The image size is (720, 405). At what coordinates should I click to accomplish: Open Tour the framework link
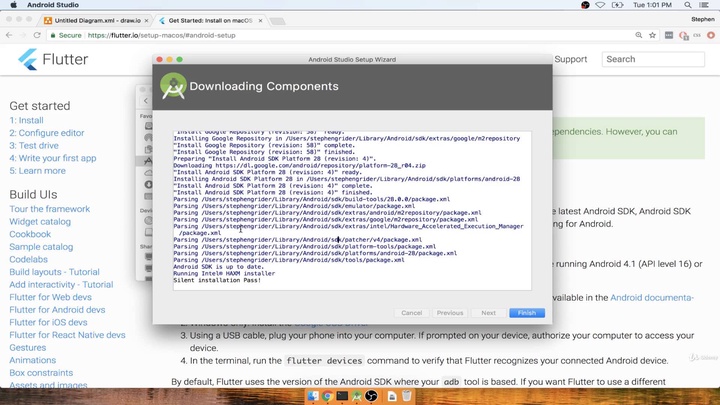pyautogui.click(x=50, y=209)
